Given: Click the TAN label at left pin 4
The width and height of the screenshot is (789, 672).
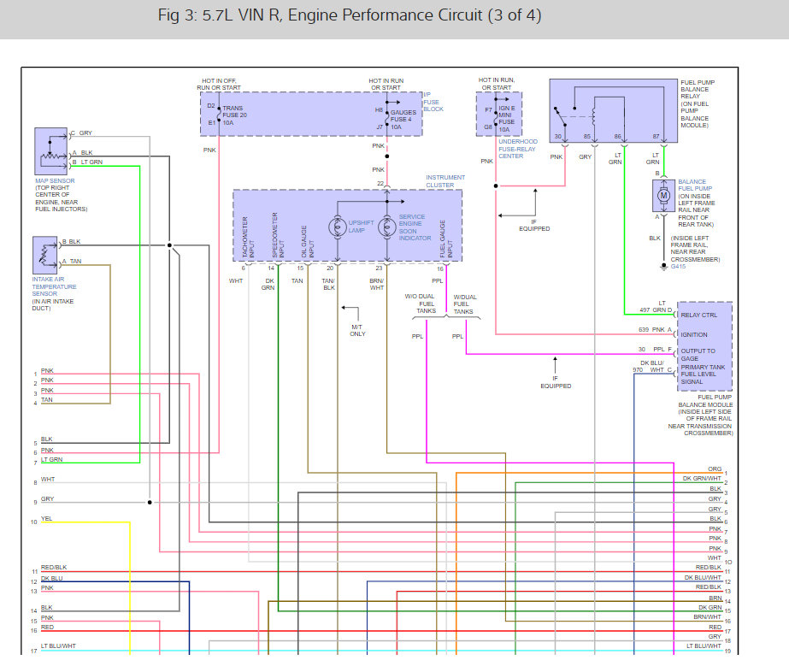Looking at the screenshot, I should tap(47, 399).
